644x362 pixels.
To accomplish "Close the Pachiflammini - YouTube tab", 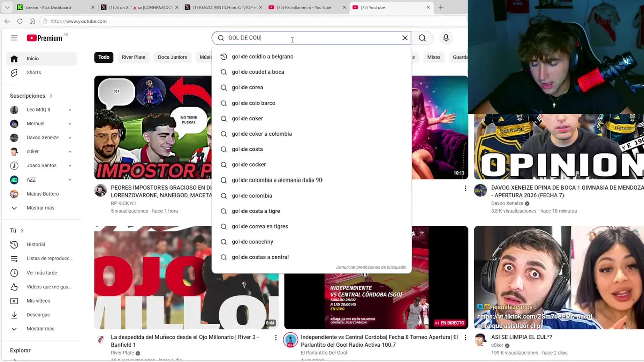I will (345, 7).
